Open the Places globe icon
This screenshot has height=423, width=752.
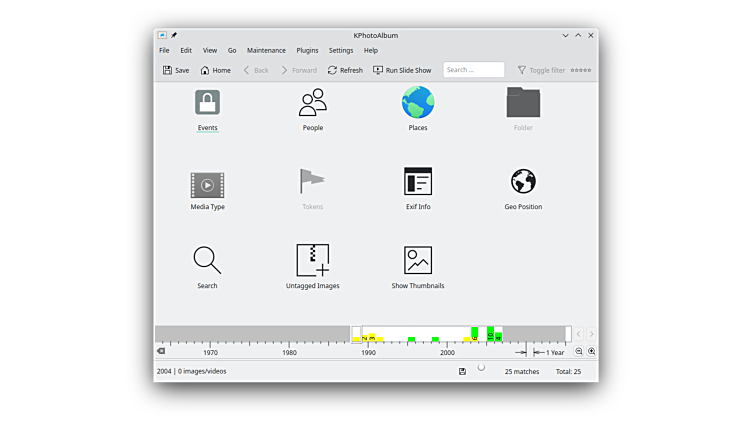[418, 103]
